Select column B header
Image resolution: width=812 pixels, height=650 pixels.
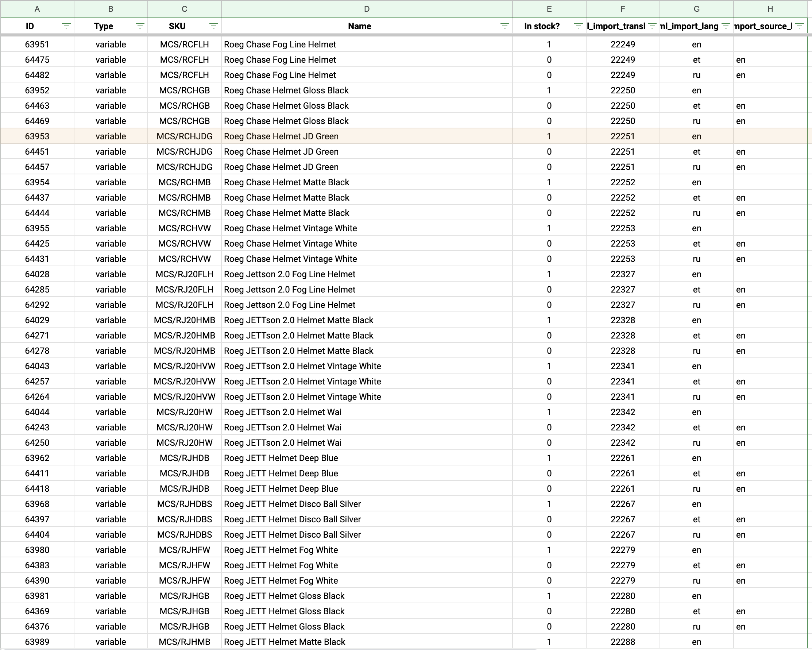[111, 9]
